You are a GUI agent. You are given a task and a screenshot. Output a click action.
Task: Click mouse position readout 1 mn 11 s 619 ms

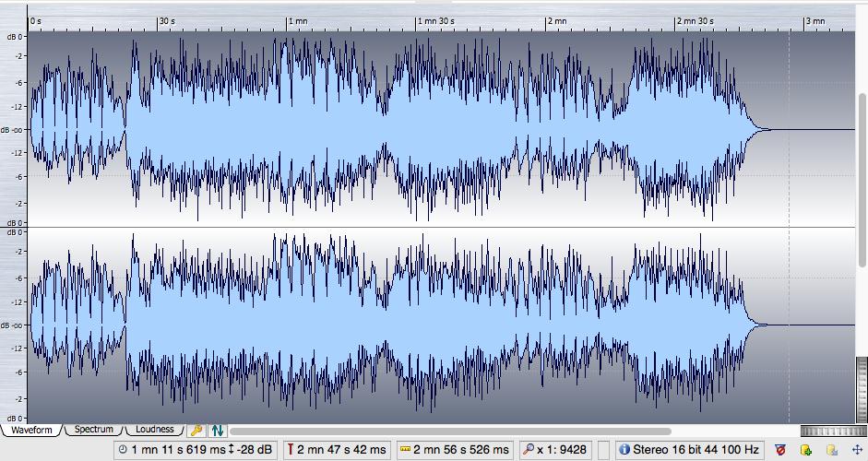coord(178,449)
